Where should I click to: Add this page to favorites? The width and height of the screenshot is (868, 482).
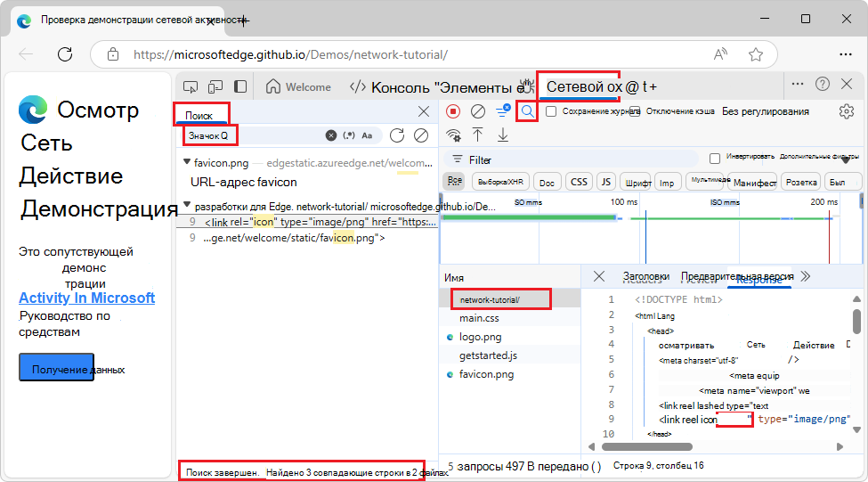pyautogui.click(x=756, y=54)
